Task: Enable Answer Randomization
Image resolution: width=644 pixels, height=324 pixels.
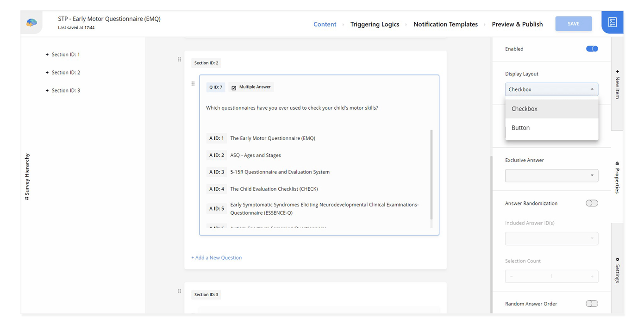Action: tap(592, 203)
